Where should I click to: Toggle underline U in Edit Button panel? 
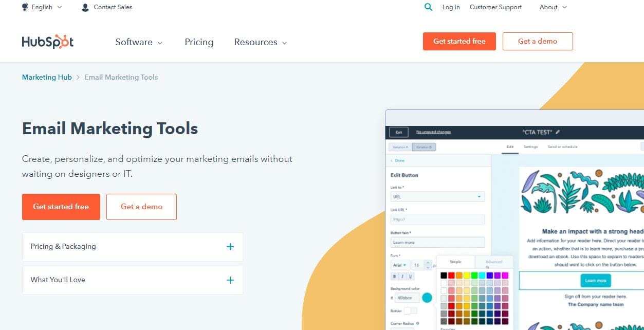pyautogui.click(x=410, y=277)
